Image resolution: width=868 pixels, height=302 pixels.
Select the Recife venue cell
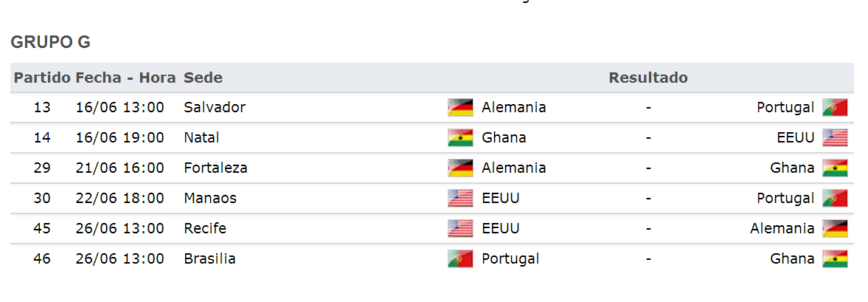click(x=205, y=228)
